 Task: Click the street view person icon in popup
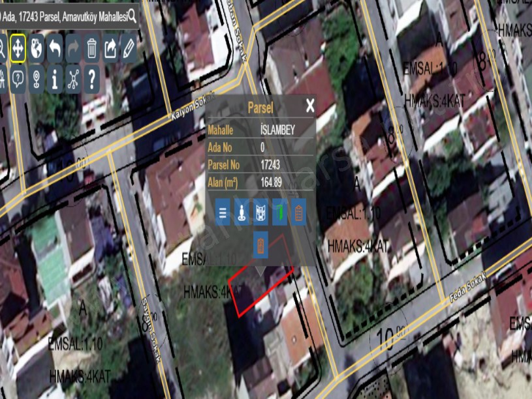click(x=242, y=213)
